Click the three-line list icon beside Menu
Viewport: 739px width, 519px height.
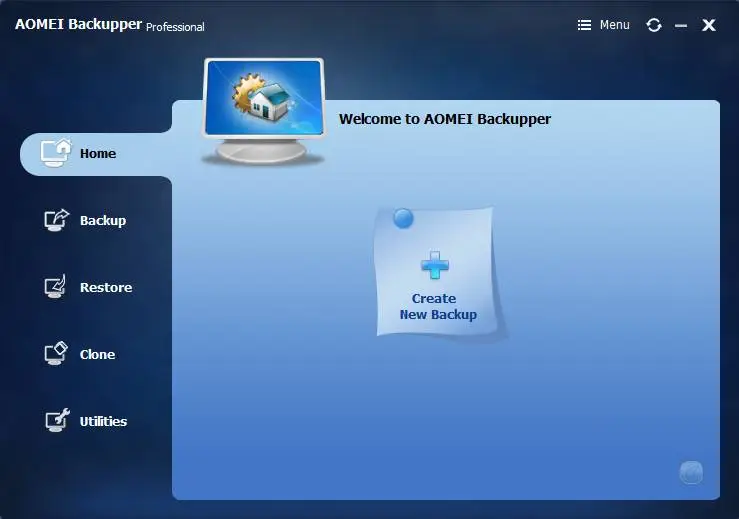click(x=584, y=25)
